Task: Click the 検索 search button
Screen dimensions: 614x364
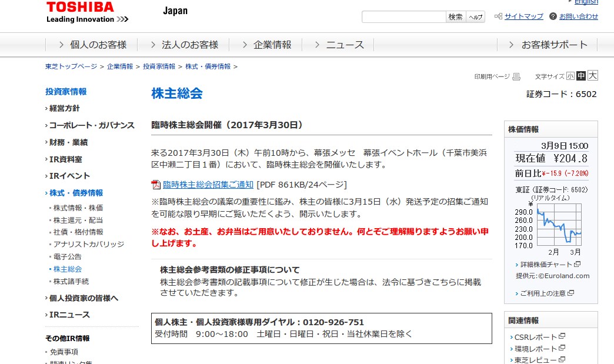Action: click(456, 17)
